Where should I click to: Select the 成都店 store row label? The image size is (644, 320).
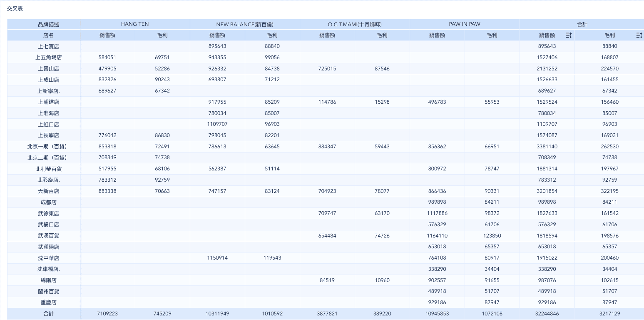[x=49, y=202]
